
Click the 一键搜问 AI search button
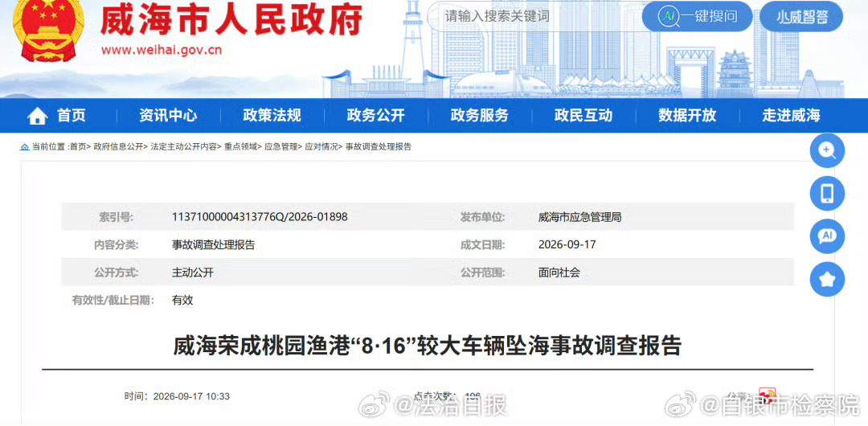[x=698, y=17]
